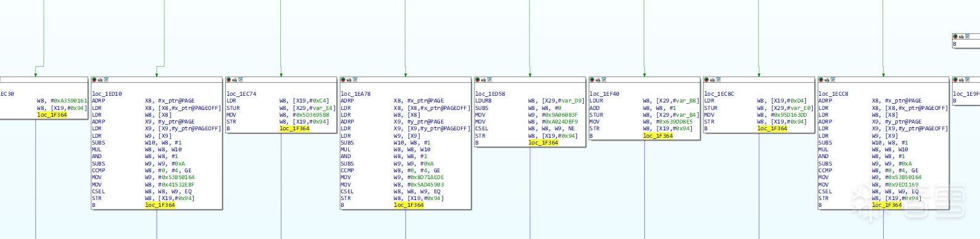The width and height of the screenshot is (980, 239).
Task: Open edit icon on loc_1ED58 node
Action: (483, 80)
